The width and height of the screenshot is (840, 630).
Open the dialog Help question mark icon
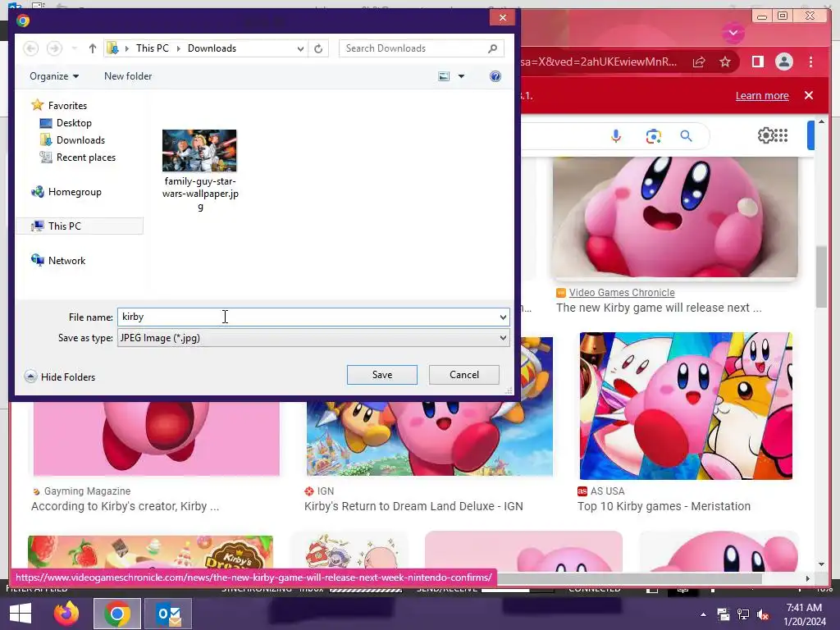click(495, 76)
